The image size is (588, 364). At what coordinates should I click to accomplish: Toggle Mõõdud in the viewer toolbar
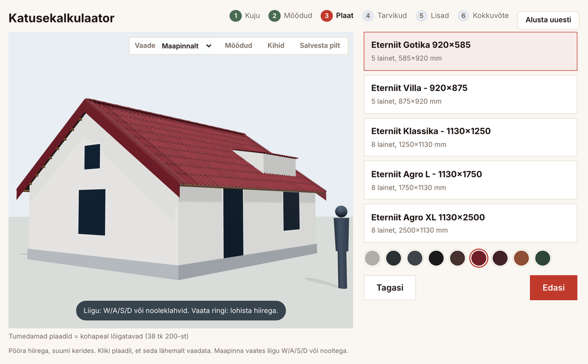tap(239, 46)
